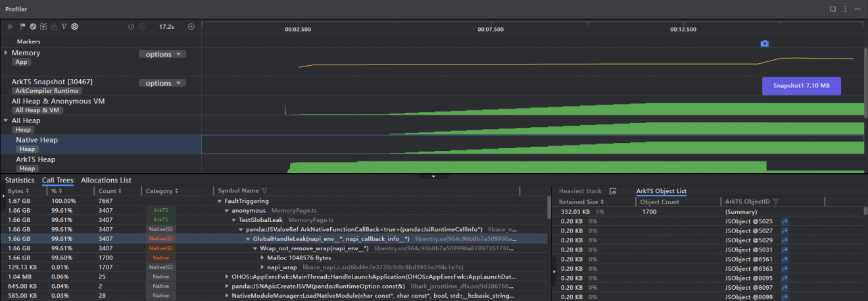
Task: Expand the Memory lane
Action: pyautogui.click(x=6, y=53)
